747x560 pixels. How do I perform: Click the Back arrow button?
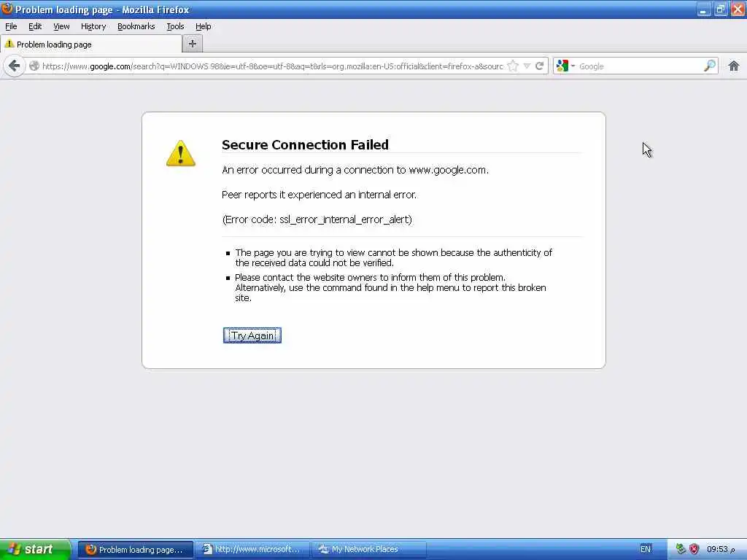(15, 66)
